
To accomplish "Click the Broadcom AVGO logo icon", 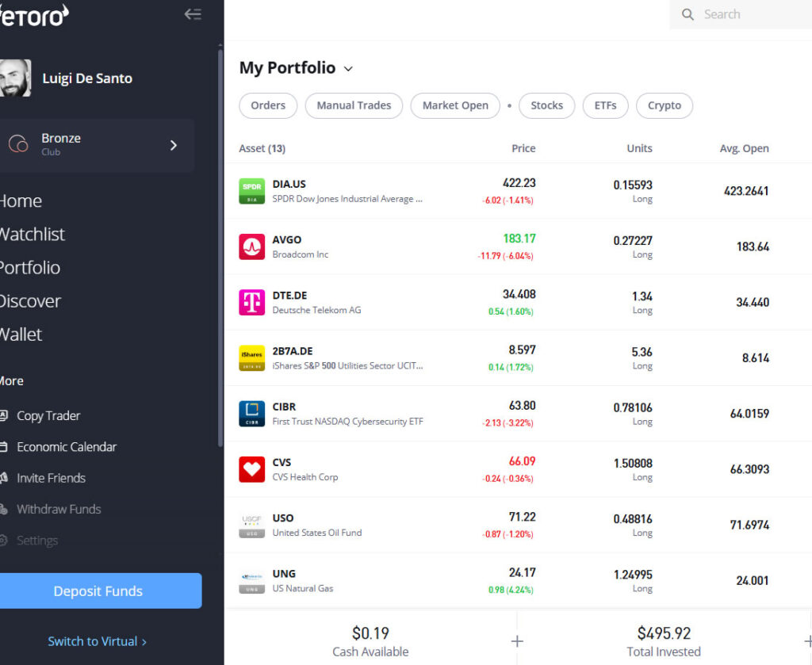I will 251,247.
